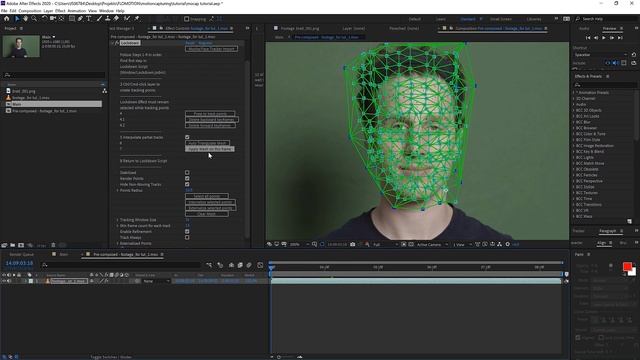This screenshot has width=640, height=360.
Task: Take a snapshot with the camera icon
Action: pyautogui.click(x=353, y=244)
